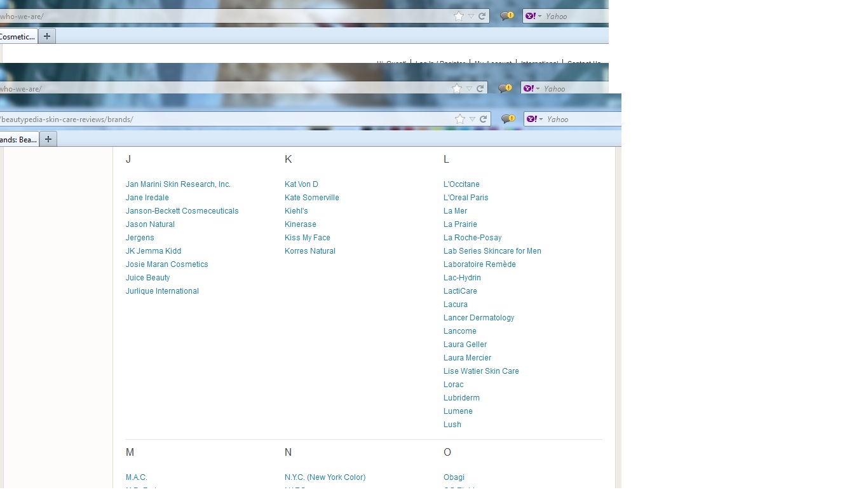Click bookmark star in middle who-we-are window
The image size is (868, 492).
pos(457,88)
